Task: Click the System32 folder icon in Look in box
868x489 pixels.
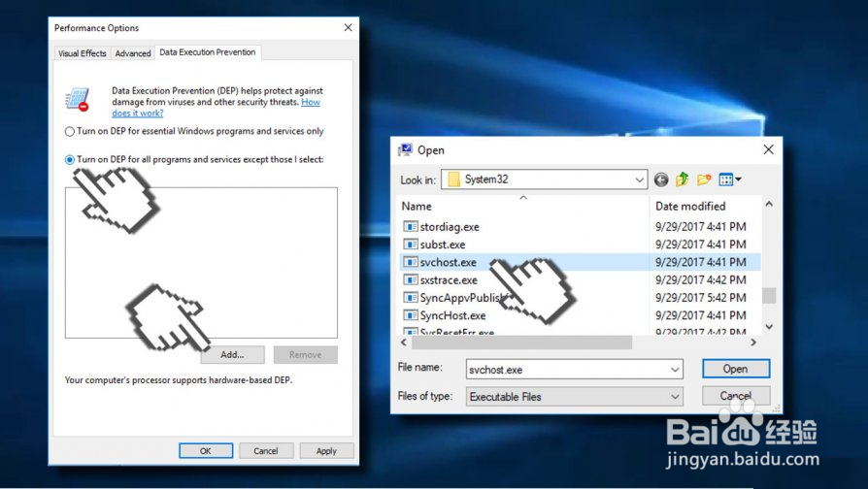Action: pyautogui.click(x=454, y=179)
